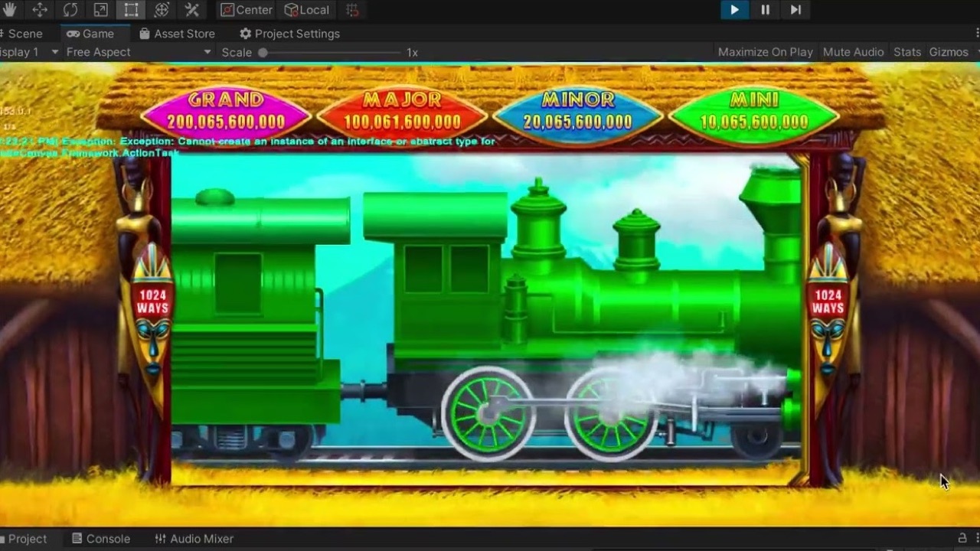
Task: Toggle handle rotation with the Local button
Action: pos(307,10)
